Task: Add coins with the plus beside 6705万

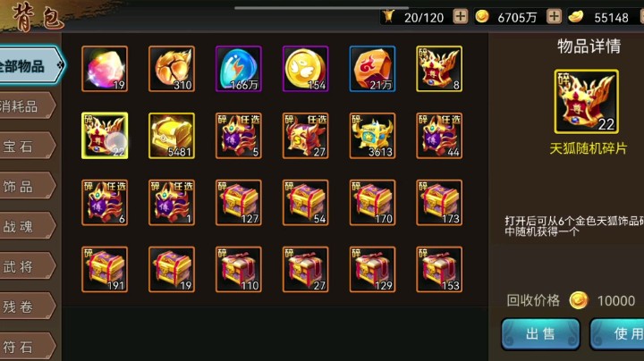Action: point(554,16)
